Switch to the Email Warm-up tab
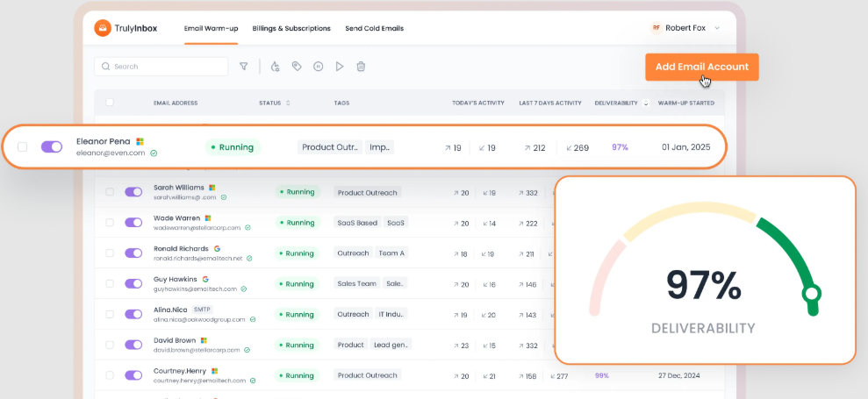The width and height of the screenshot is (868, 399). [211, 28]
